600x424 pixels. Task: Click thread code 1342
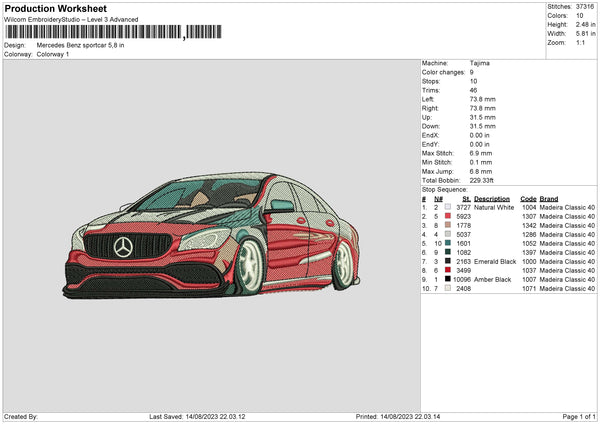pos(529,225)
